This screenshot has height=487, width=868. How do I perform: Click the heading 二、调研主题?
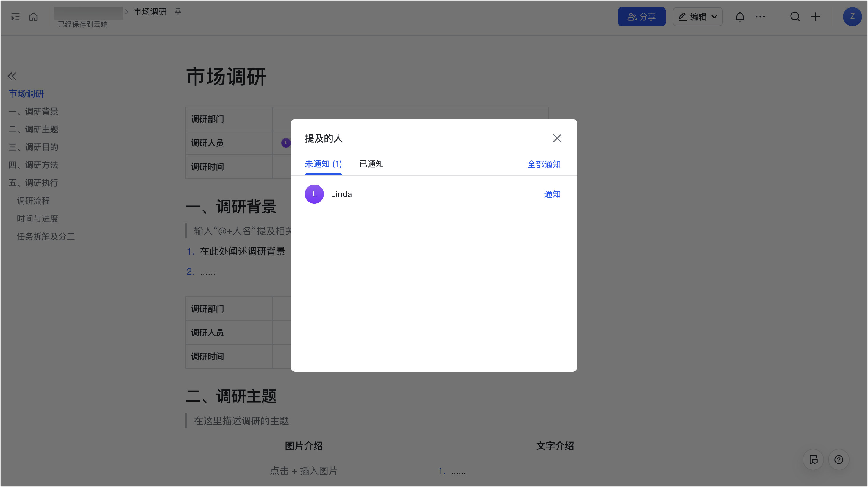pyautogui.click(x=231, y=396)
